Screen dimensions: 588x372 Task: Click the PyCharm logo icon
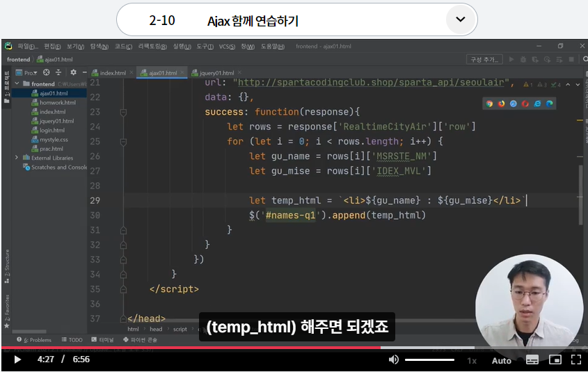[8, 46]
